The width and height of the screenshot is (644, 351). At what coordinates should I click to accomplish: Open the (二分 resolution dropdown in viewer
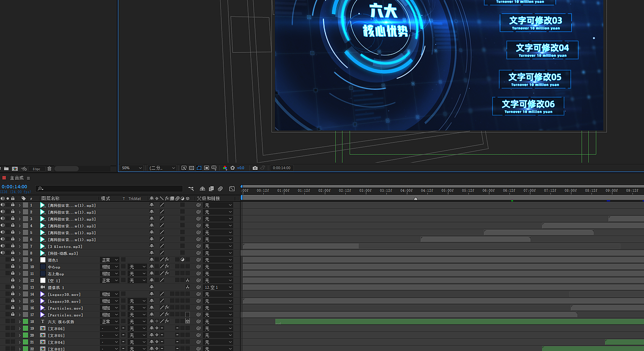[163, 168]
